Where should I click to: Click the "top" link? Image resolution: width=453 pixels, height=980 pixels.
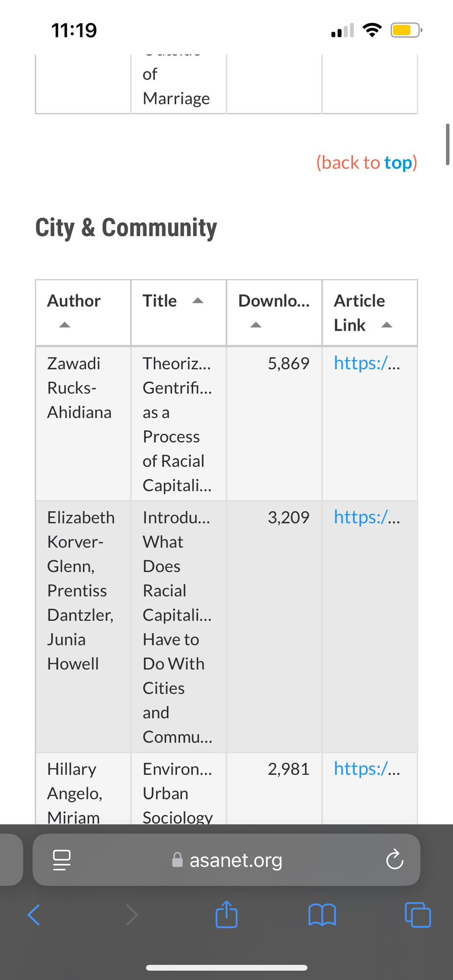pos(398,162)
